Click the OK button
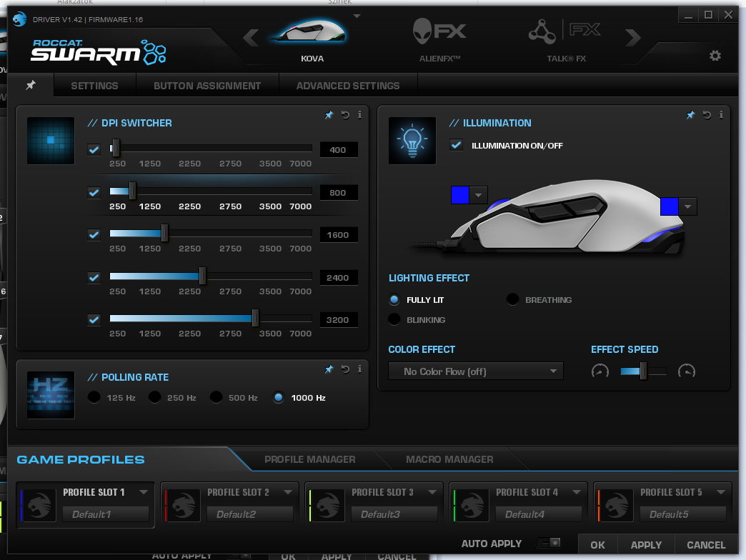The image size is (746, 560). coord(598,545)
